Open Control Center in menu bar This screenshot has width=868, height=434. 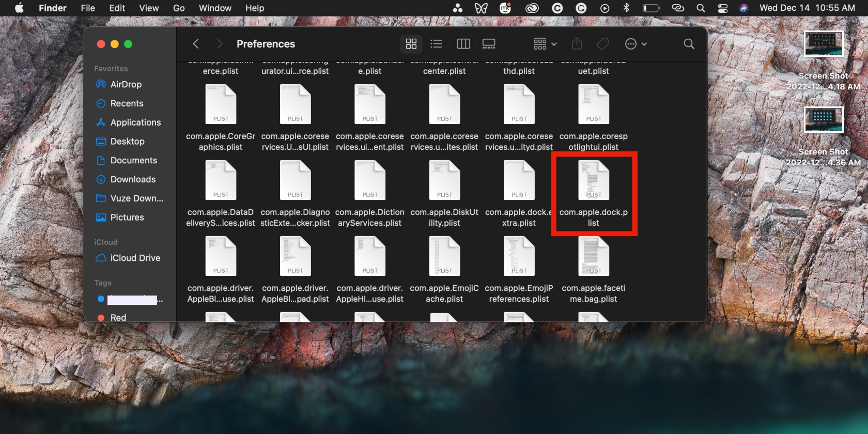tap(723, 8)
